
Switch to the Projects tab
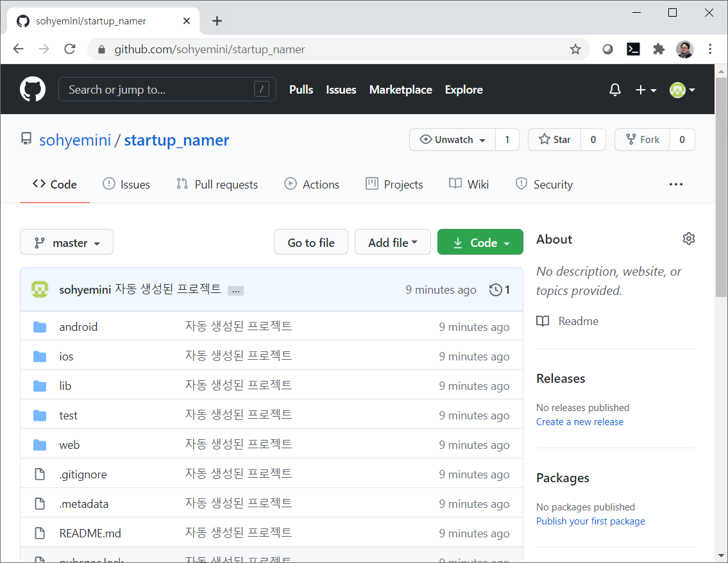point(394,184)
